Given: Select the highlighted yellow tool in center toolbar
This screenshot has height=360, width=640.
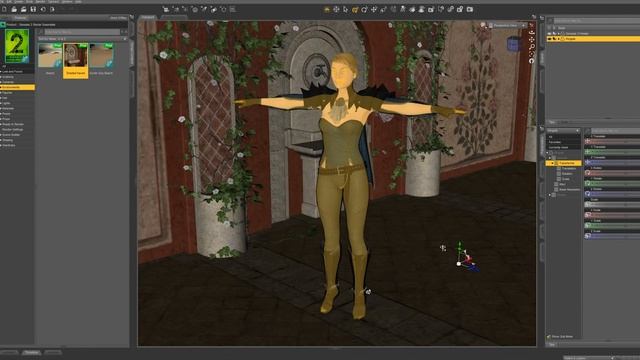Looking at the screenshot, I should pyautogui.click(x=355, y=9).
